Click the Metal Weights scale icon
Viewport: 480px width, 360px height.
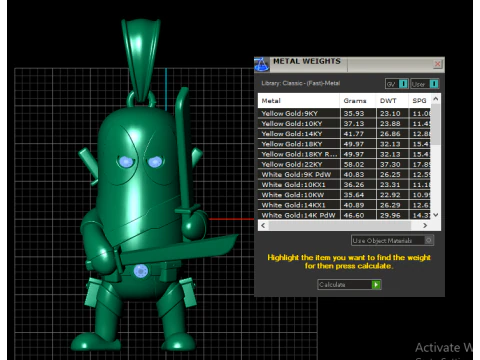(x=262, y=64)
